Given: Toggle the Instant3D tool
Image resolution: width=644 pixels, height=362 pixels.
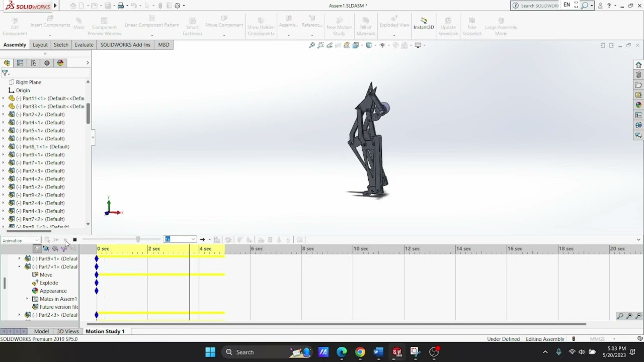Looking at the screenshot, I should coord(424,23).
